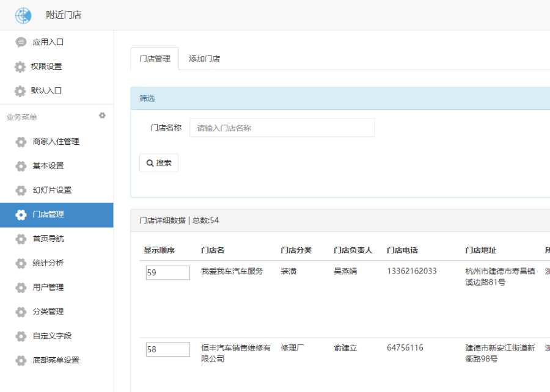550x392 pixels.
Task: Click the small gear icon next to 业务菜单
Action: (102, 115)
